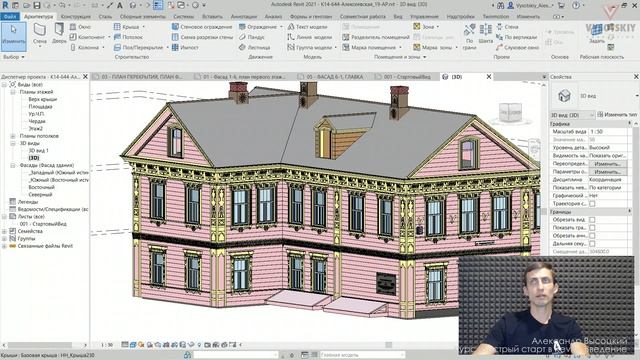Click the ViewCube in the 3D view

510,112
